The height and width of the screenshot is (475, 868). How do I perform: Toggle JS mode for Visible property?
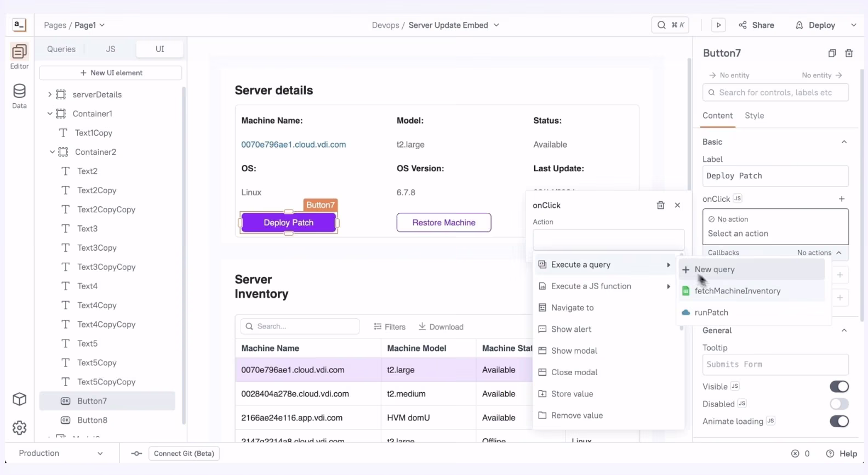735,386
